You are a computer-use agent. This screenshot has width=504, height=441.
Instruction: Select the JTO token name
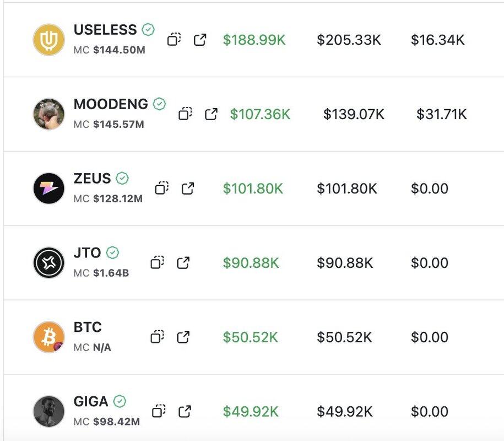[88, 252]
